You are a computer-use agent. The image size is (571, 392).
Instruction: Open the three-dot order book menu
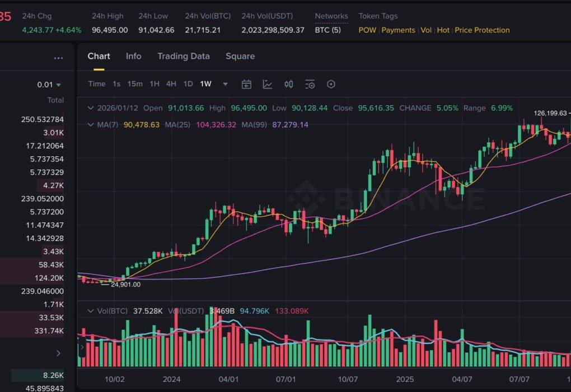pos(58,58)
